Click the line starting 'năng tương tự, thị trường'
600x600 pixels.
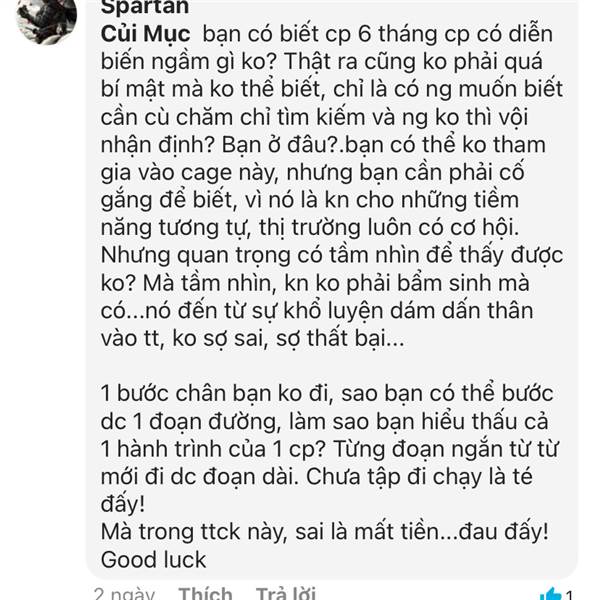tap(310, 228)
